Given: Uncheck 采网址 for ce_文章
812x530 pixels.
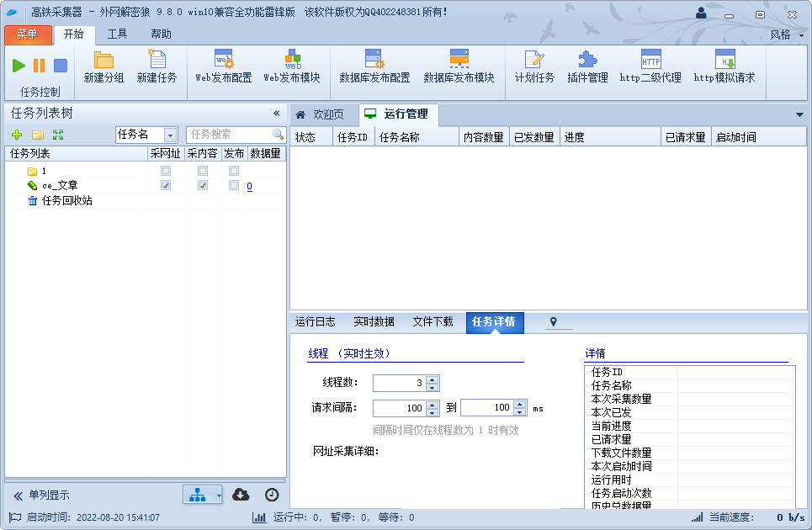Looking at the screenshot, I should 166,185.
